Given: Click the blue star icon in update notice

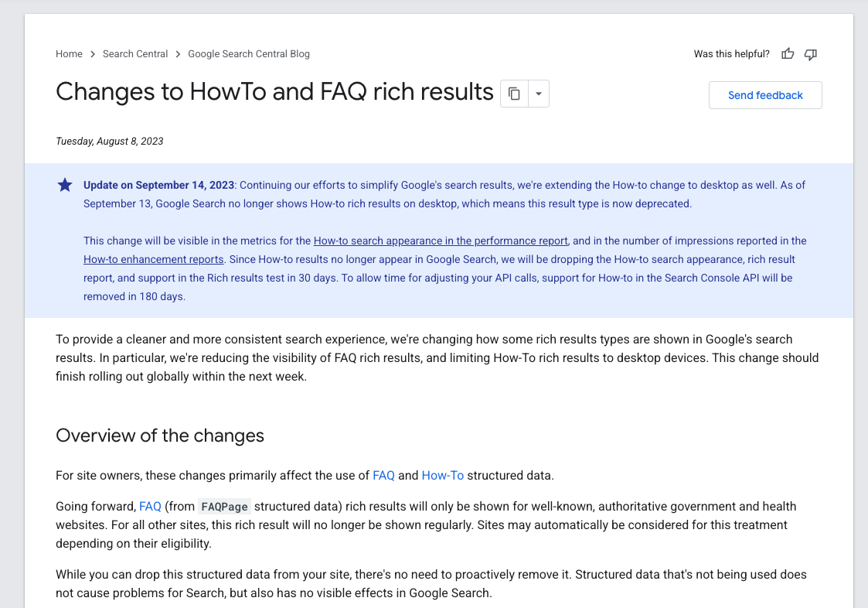Looking at the screenshot, I should point(65,185).
